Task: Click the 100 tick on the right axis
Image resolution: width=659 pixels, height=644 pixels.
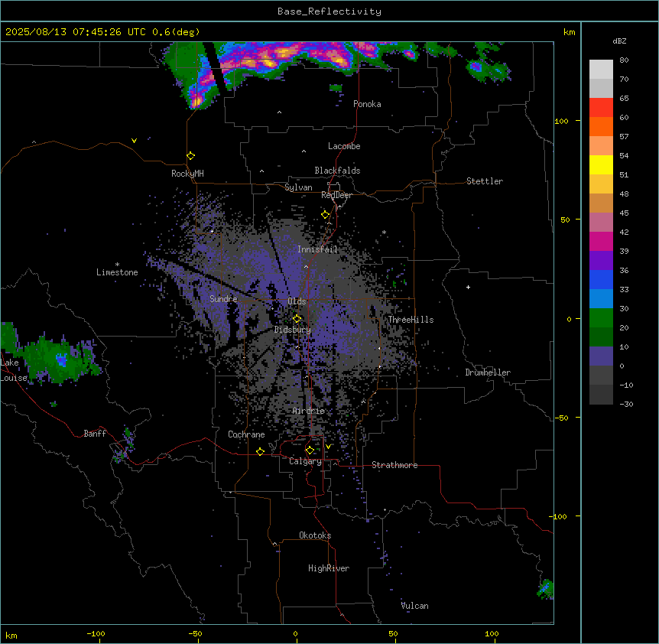Action: pos(561,121)
